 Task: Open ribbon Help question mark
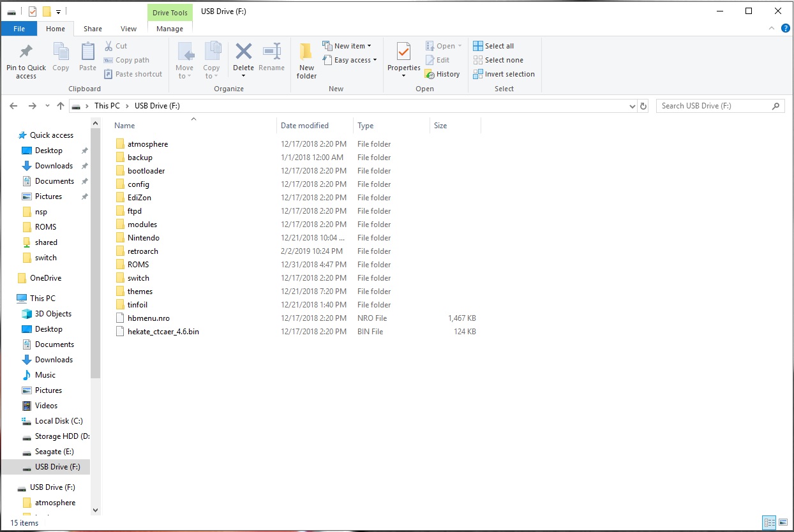(784, 28)
